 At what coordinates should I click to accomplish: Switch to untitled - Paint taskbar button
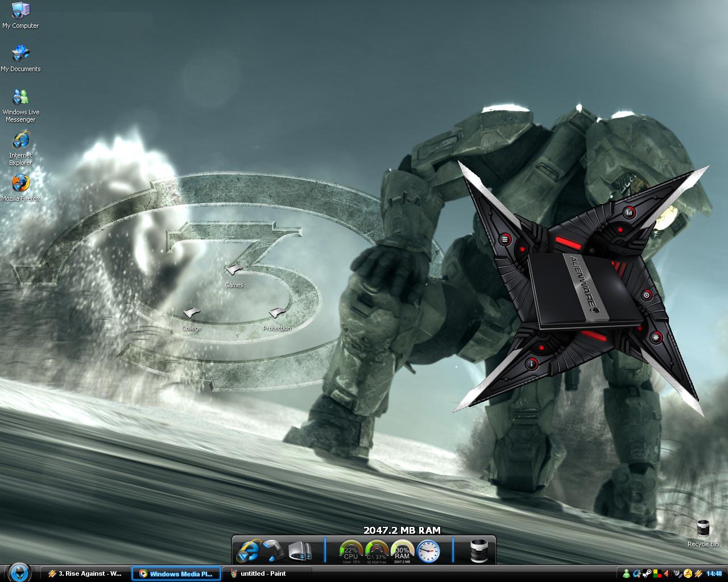point(266,573)
